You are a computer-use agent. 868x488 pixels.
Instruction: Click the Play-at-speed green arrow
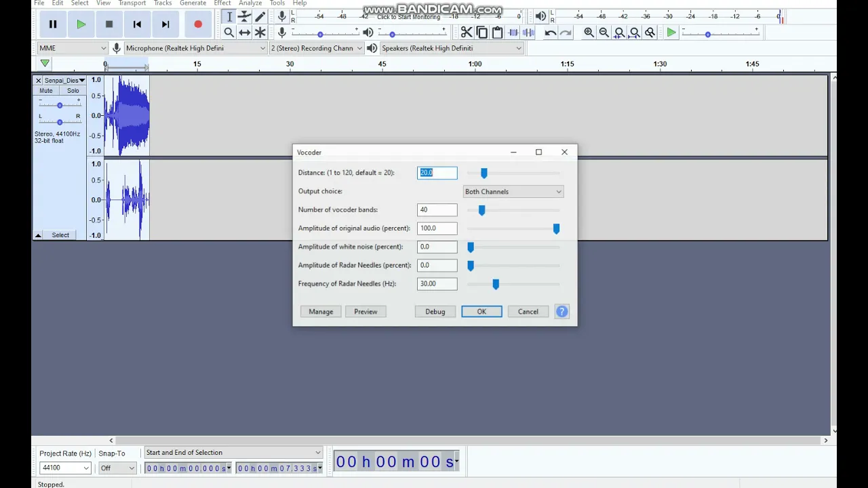(671, 32)
